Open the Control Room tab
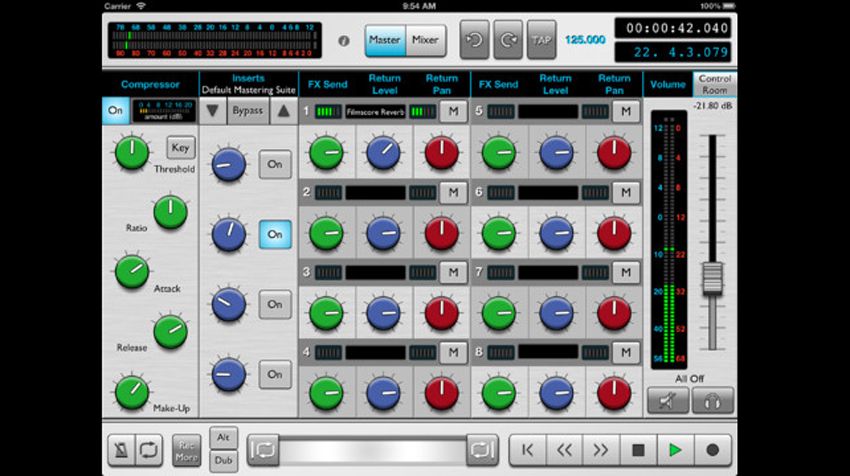 click(714, 84)
